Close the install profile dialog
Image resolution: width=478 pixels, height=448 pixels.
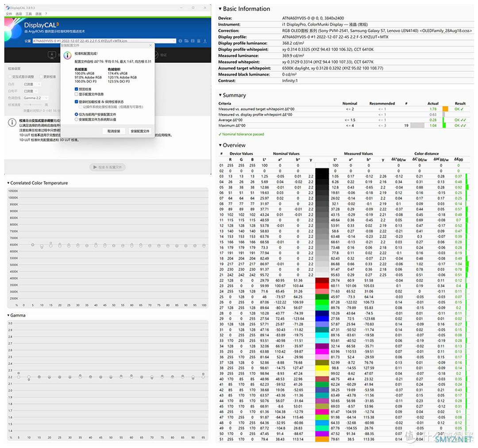coord(150,45)
